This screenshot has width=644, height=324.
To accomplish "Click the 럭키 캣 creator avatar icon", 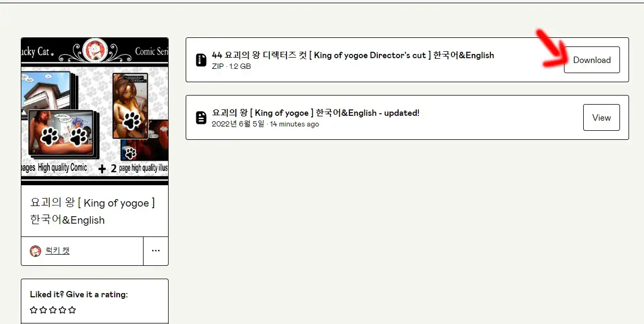I will click(36, 251).
